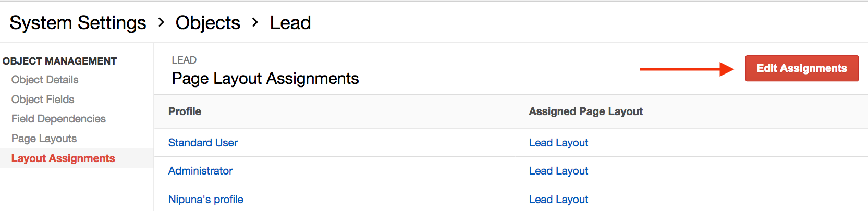Select Field Dependencies sidebar item
Screen dimensions: 868x211
(x=58, y=119)
